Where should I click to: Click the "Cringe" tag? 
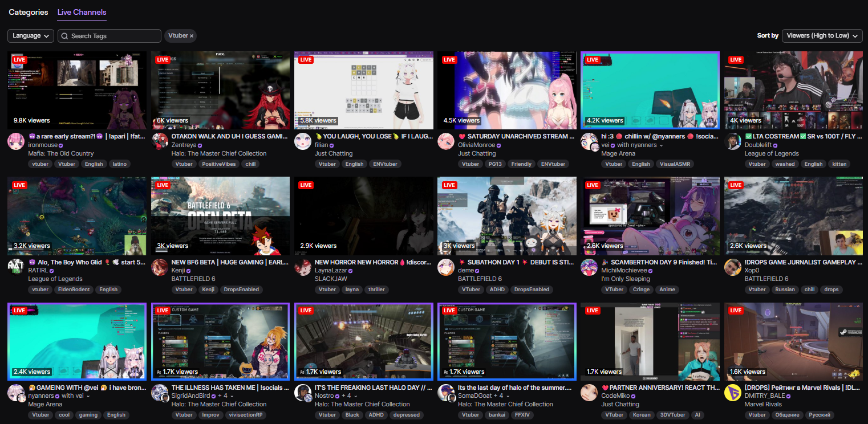[x=641, y=290]
